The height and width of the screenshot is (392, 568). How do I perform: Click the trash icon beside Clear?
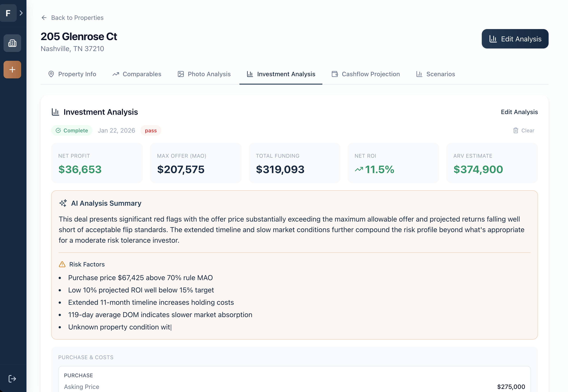coord(515,130)
